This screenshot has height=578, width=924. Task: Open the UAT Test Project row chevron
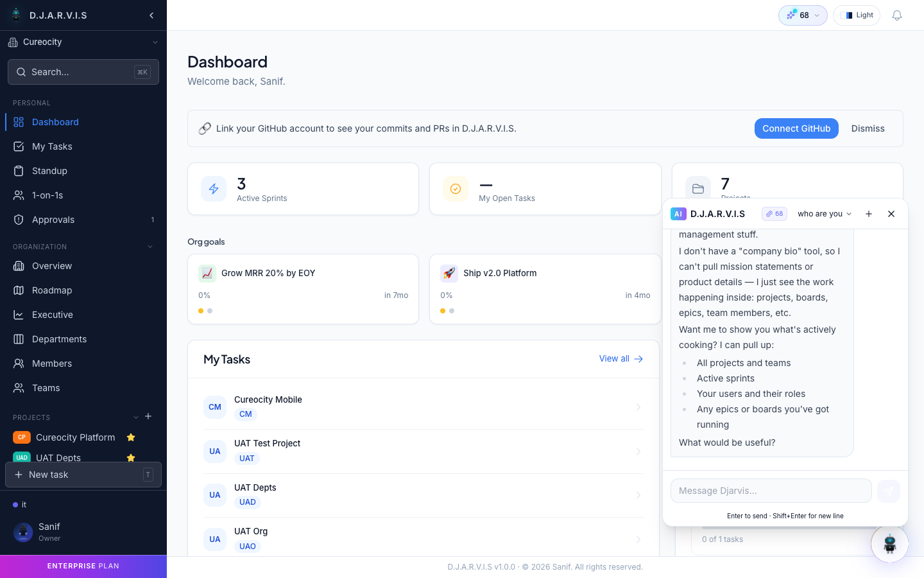coord(638,451)
